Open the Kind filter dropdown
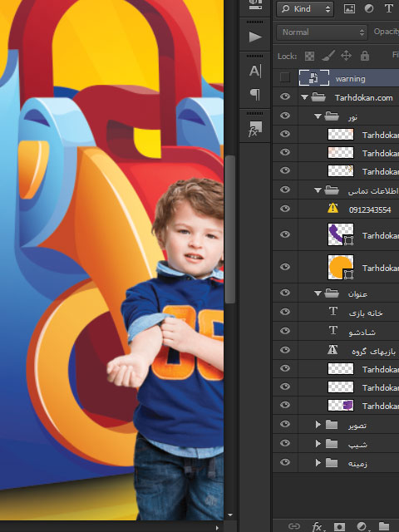399x532 pixels. point(305,9)
